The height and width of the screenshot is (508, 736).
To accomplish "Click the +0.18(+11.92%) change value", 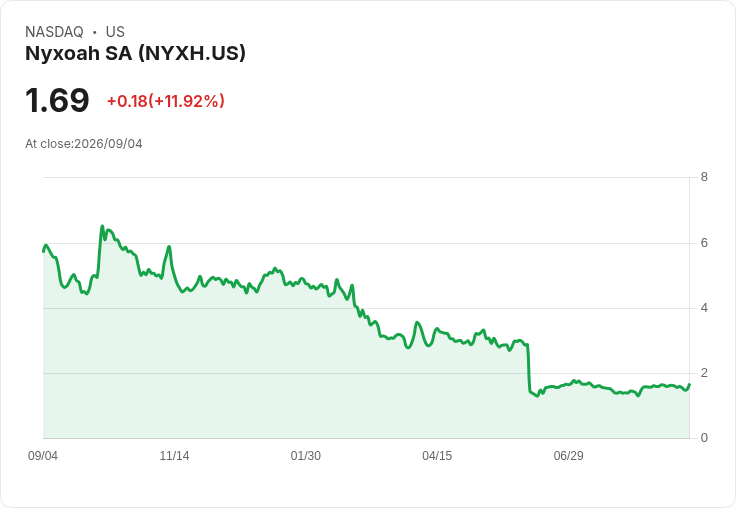I will tap(166, 101).
